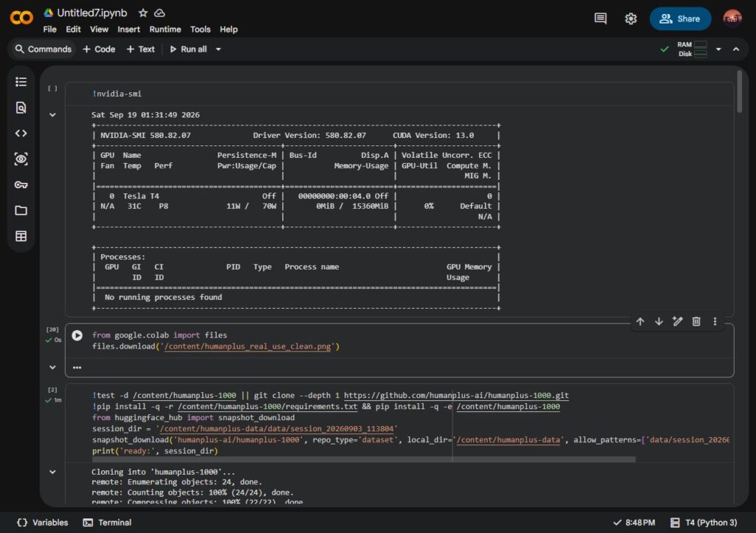The image size is (756, 533).
Task: Open the code snippets sidebar panel
Action: coord(21,133)
